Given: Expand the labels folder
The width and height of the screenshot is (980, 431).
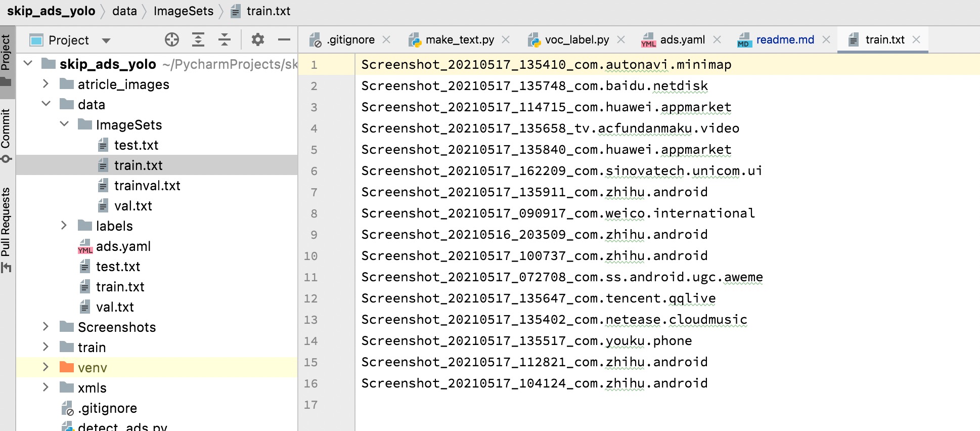Looking at the screenshot, I should 64,225.
